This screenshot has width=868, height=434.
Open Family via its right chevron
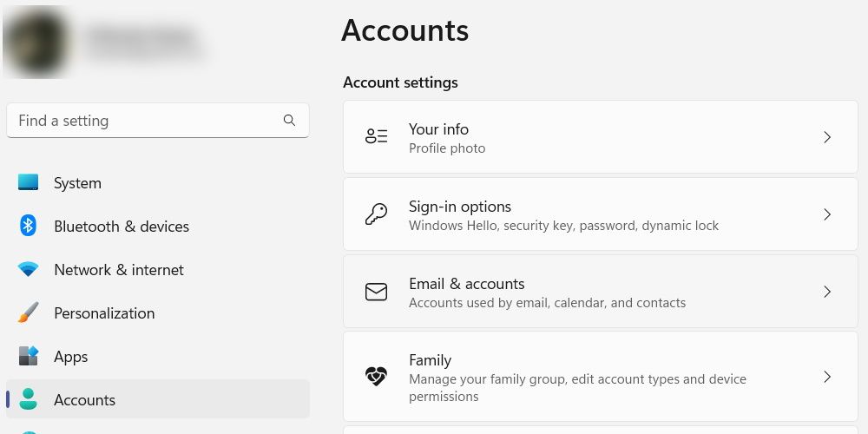[827, 377]
